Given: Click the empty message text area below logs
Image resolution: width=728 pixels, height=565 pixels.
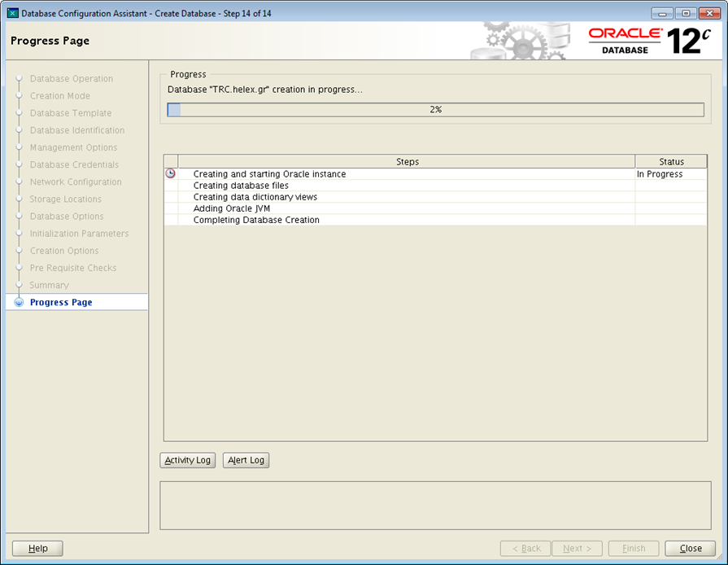Looking at the screenshot, I should (x=435, y=506).
